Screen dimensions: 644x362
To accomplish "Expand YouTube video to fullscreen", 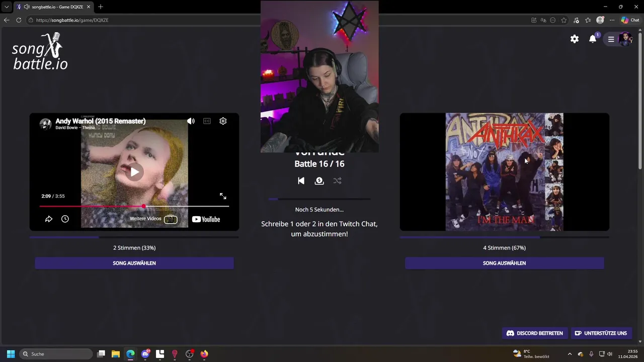I will [x=223, y=196].
